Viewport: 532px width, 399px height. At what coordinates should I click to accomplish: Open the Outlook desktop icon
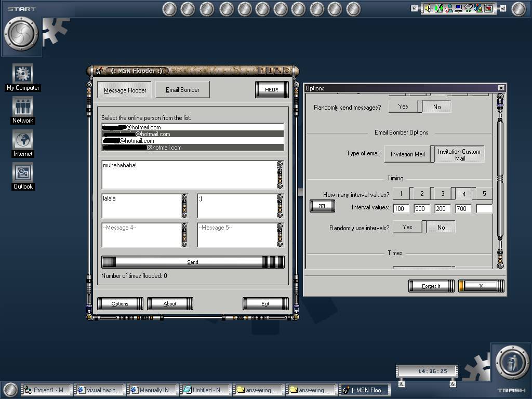click(23, 176)
